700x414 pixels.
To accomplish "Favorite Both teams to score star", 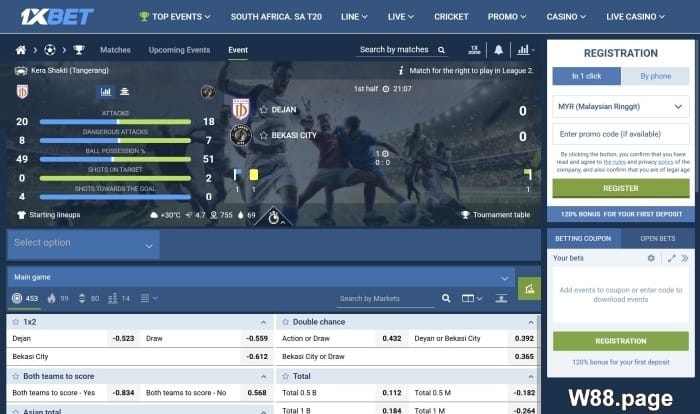I will 16,376.
